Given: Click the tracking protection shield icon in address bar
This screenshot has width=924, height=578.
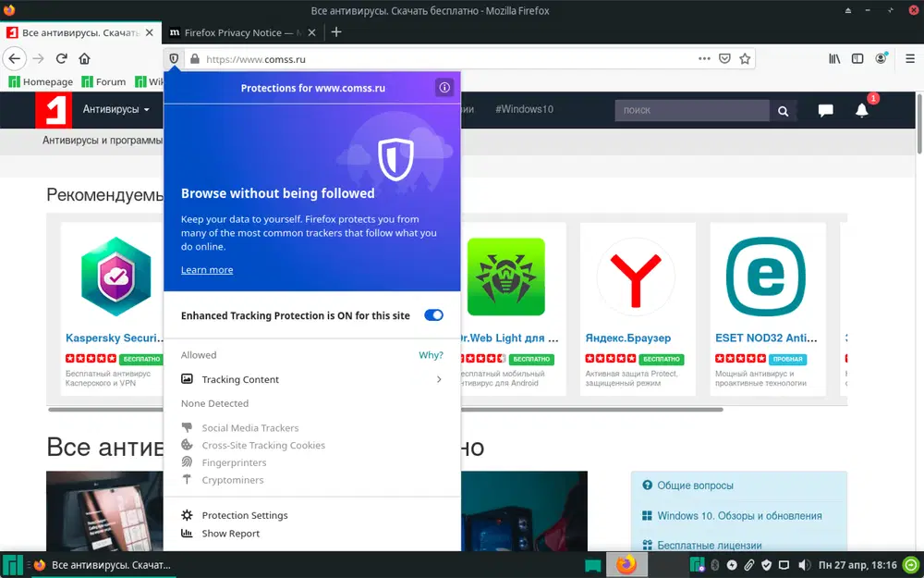Looking at the screenshot, I should [x=174, y=58].
